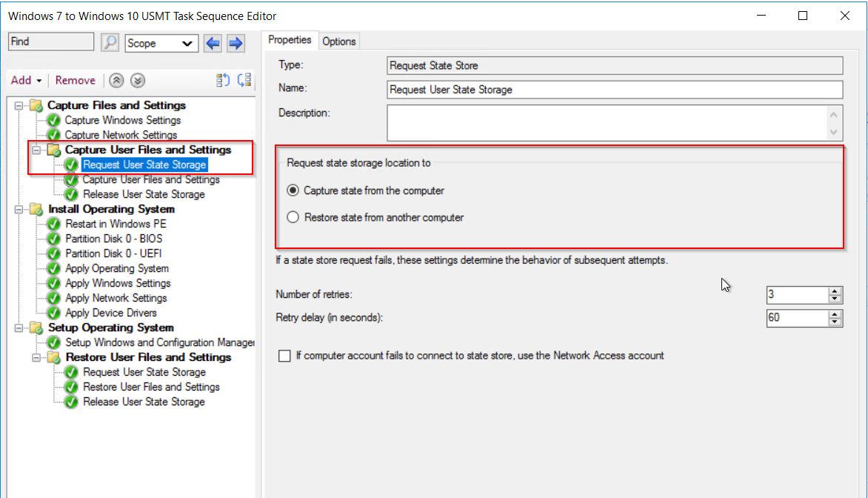868x498 pixels.
Task: Click the Remove button
Action: pos(76,81)
